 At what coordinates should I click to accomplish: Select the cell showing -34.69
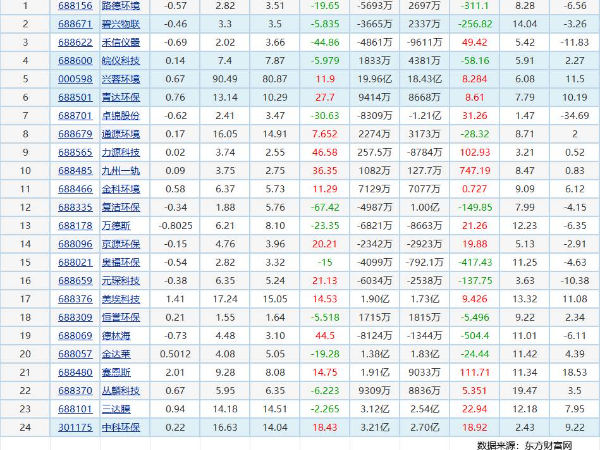click(574, 116)
